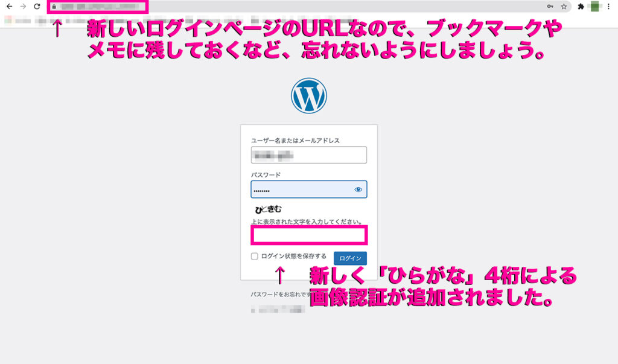This screenshot has height=364, width=618.
Task: Click the browser forward arrow
Action: [24, 6]
